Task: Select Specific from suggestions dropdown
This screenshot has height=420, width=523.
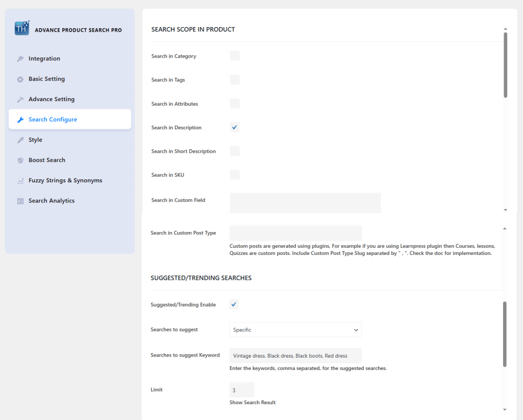Action: (295, 330)
